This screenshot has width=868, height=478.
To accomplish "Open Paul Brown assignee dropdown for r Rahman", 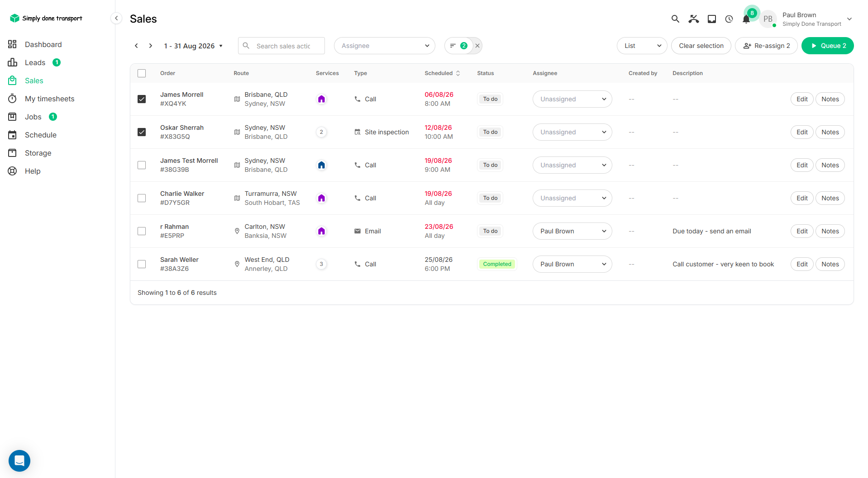I will [x=572, y=231].
